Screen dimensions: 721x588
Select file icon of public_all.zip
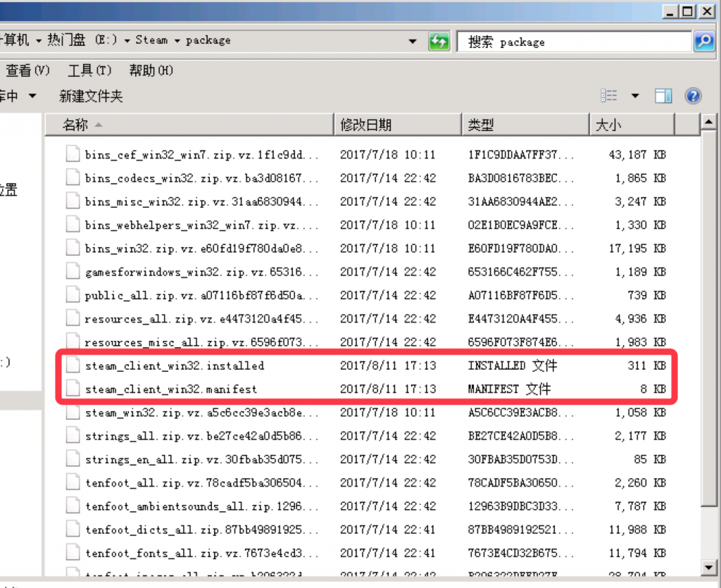click(x=73, y=294)
